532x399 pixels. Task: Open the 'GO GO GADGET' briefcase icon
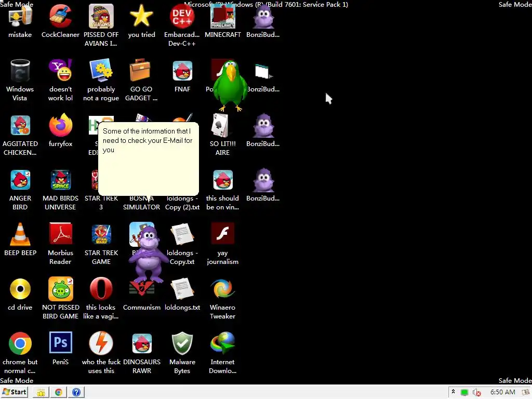[x=140, y=70]
